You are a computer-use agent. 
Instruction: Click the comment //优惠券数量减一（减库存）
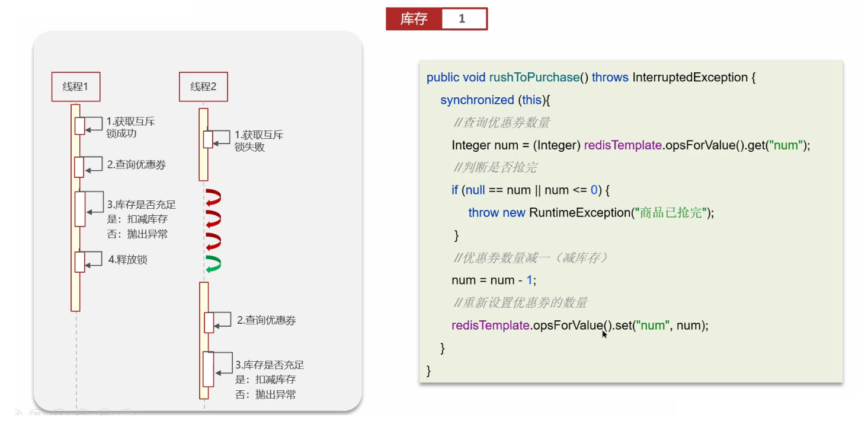tap(531, 258)
